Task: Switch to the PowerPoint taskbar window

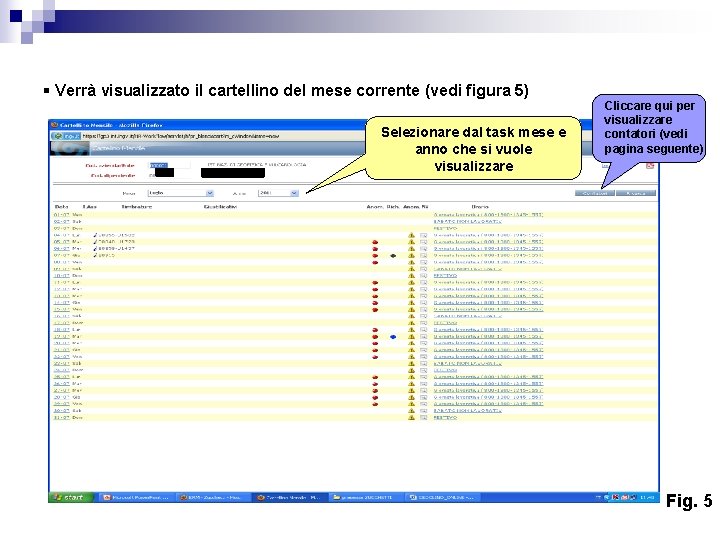Action: [136, 498]
